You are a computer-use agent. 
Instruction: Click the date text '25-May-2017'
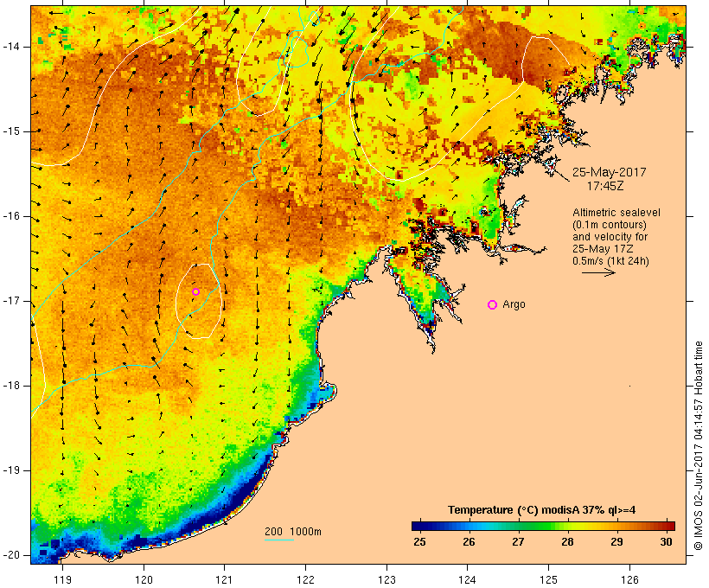[x=609, y=172]
